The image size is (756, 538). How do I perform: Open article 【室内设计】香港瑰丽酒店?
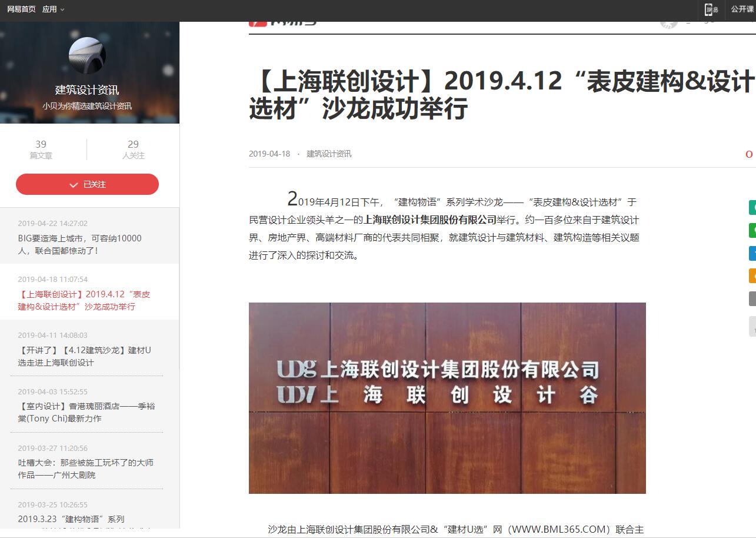86,412
